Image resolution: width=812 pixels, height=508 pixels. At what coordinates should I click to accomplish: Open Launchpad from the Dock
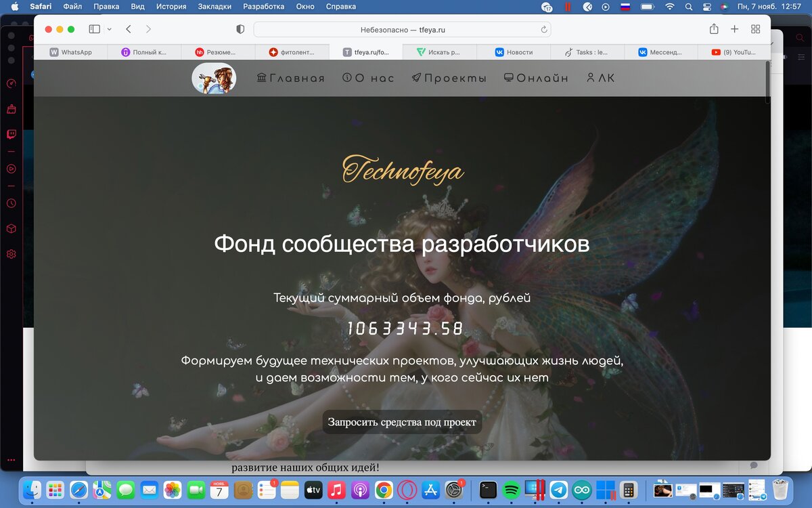coord(55,490)
